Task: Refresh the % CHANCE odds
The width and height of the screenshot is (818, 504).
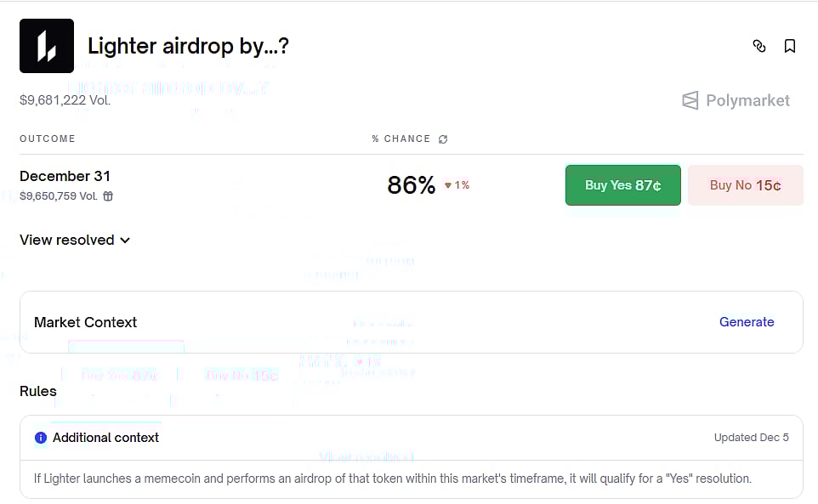Action: [x=443, y=139]
